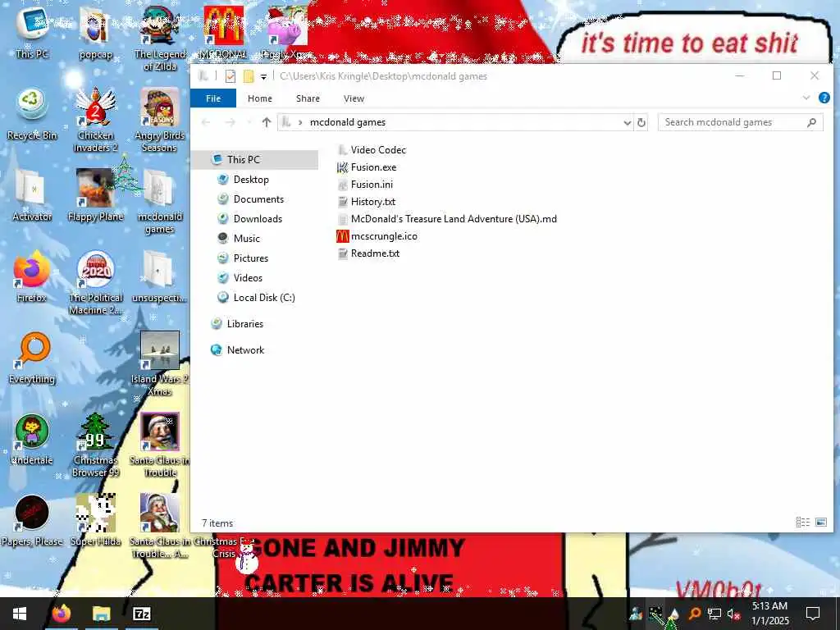Launch Christmas Browser 99 shortcut
This screenshot has height=630, width=840.
tap(95, 445)
